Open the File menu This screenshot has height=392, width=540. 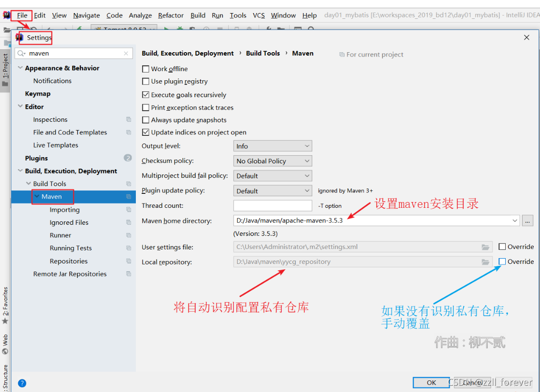pos(22,15)
